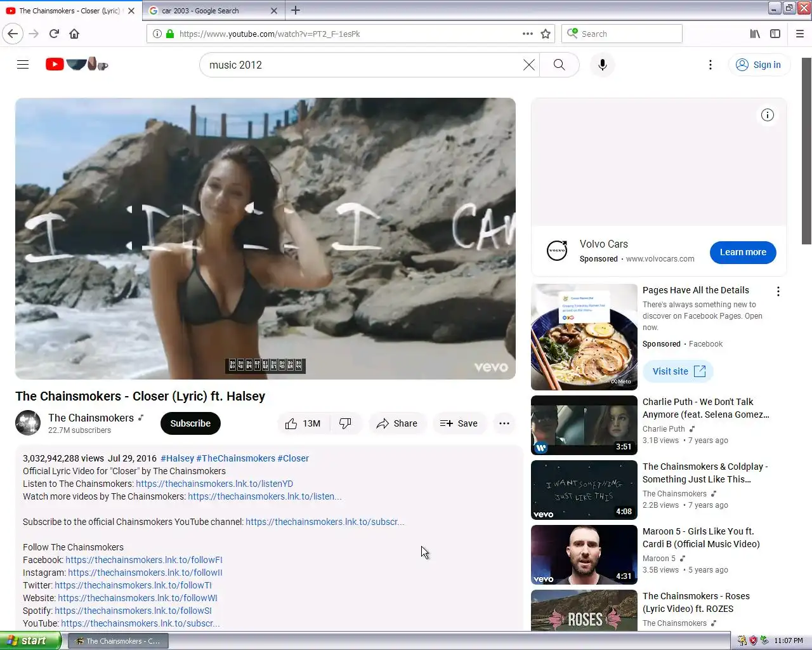The width and height of the screenshot is (812, 650).
Task: Select The Chainsmokers - Closer tab
Action: pyautogui.click(x=70, y=11)
